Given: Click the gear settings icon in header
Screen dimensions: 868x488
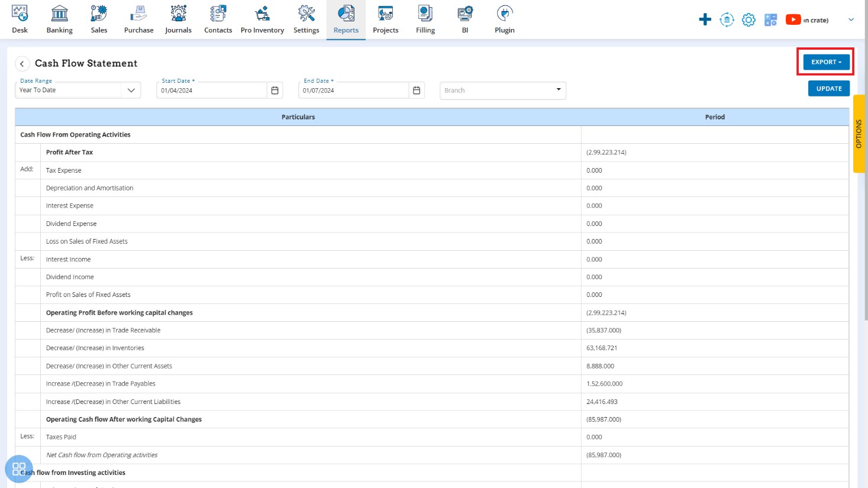Looking at the screenshot, I should tap(748, 20).
